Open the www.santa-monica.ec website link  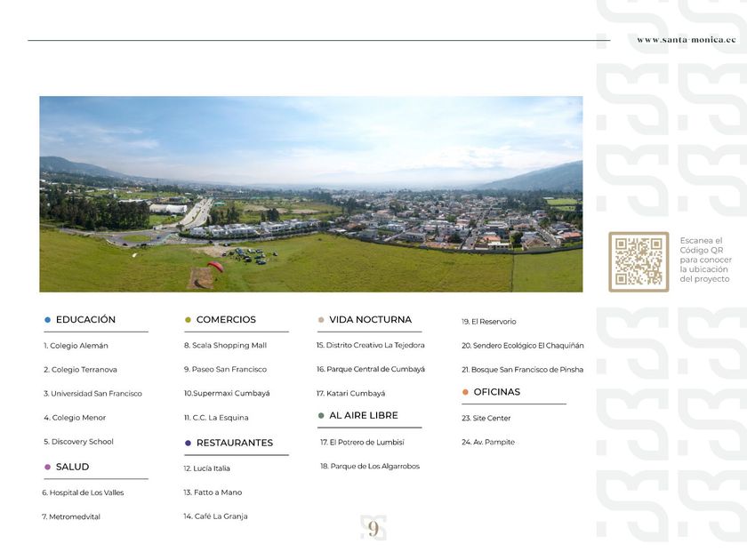[686, 40]
